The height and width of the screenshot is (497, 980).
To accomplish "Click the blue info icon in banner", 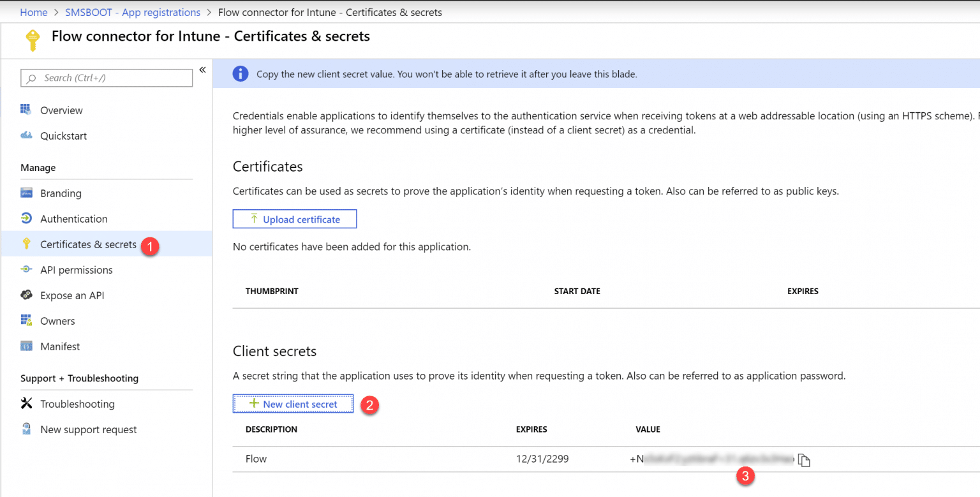I will [x=241, y=74].
